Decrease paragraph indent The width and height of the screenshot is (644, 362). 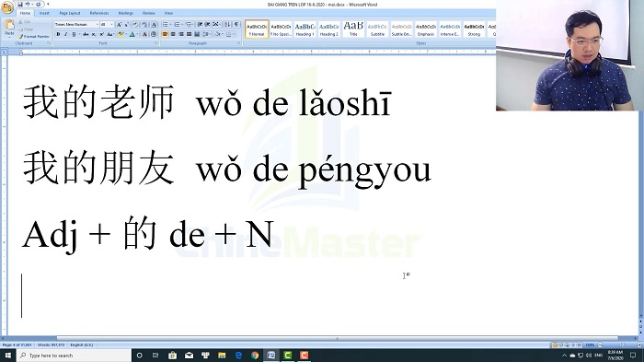200,25
